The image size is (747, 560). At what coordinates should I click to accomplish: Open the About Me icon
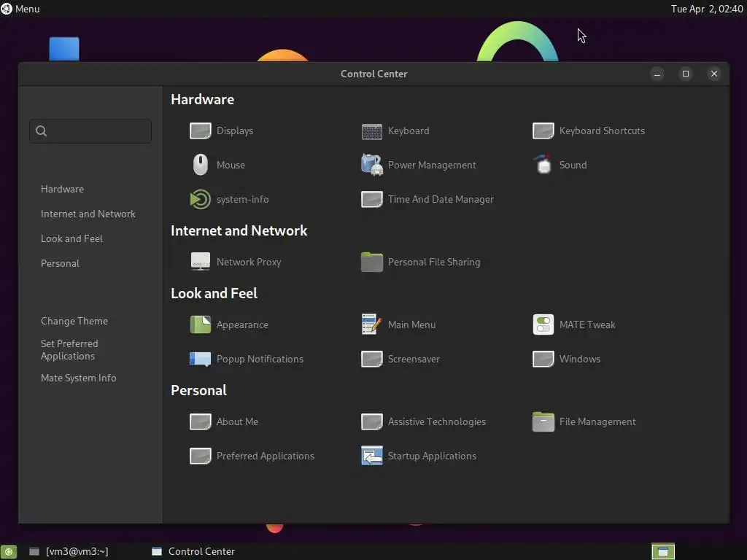[x=200, y=422]
